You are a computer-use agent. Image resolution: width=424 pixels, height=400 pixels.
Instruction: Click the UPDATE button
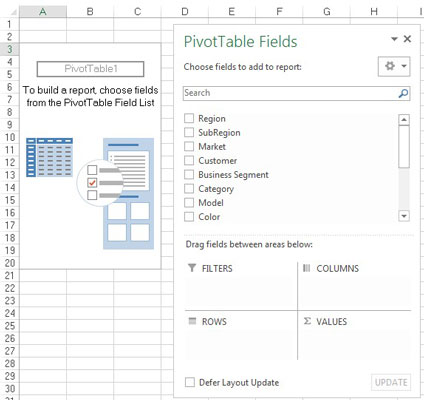[x=391, y=382]
